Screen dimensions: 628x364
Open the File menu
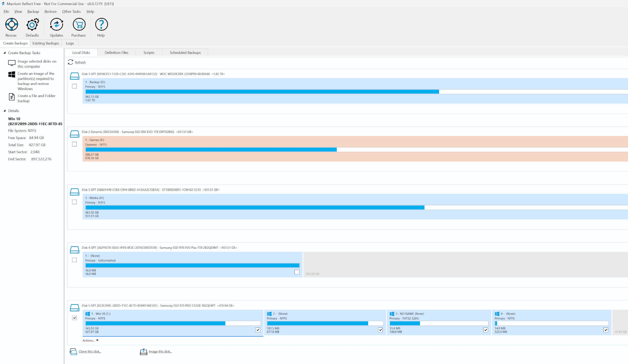coord(6,11)
